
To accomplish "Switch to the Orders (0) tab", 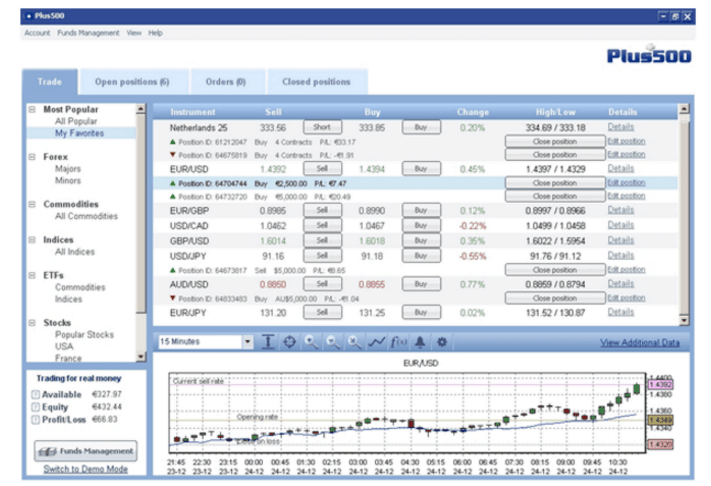I will (x=226, y=82).
